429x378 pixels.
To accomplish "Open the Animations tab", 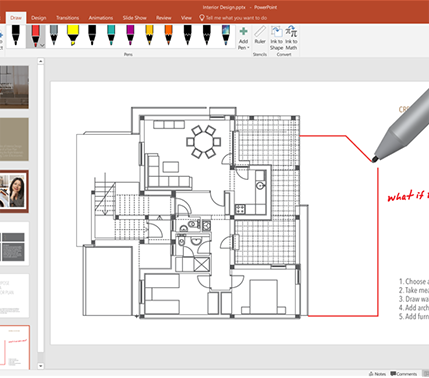I will coord(101,18).
